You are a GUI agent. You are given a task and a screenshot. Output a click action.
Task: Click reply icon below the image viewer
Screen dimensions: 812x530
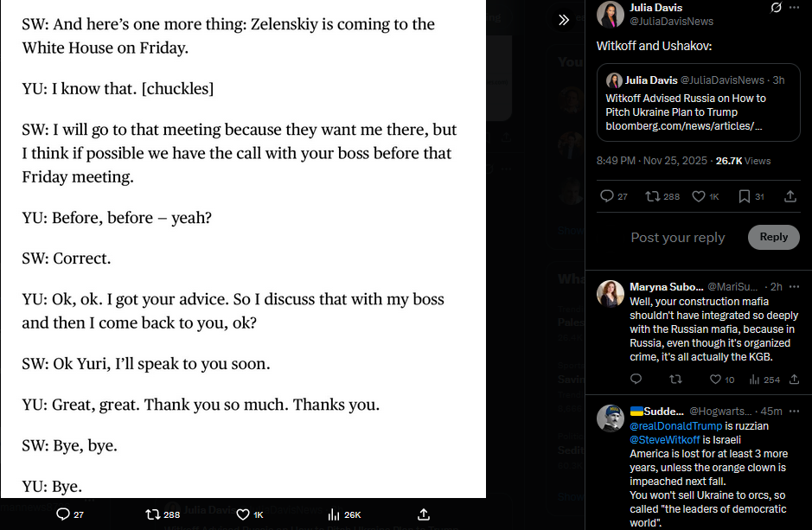pyautogui.click(x=63, y=514)
